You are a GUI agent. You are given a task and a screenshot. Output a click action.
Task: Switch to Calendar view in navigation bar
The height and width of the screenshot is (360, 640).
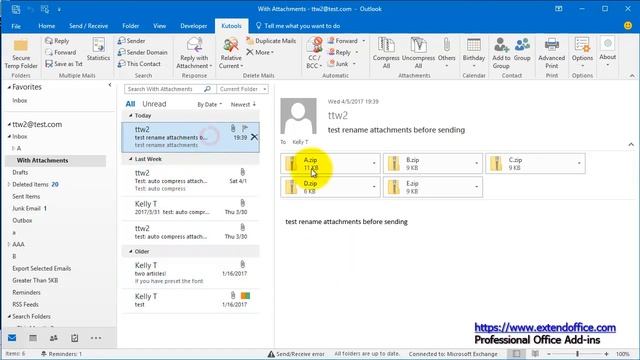tap(33, 338)
